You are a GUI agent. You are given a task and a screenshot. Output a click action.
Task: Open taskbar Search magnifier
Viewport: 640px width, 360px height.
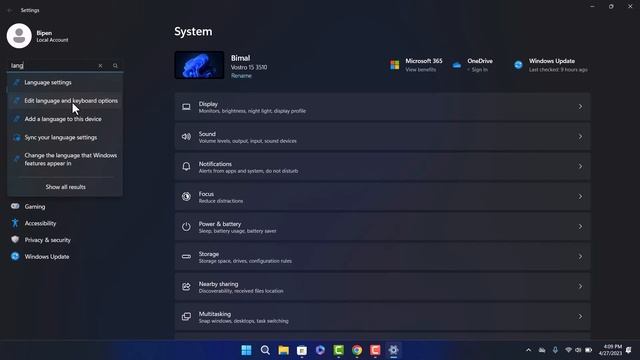265,350
